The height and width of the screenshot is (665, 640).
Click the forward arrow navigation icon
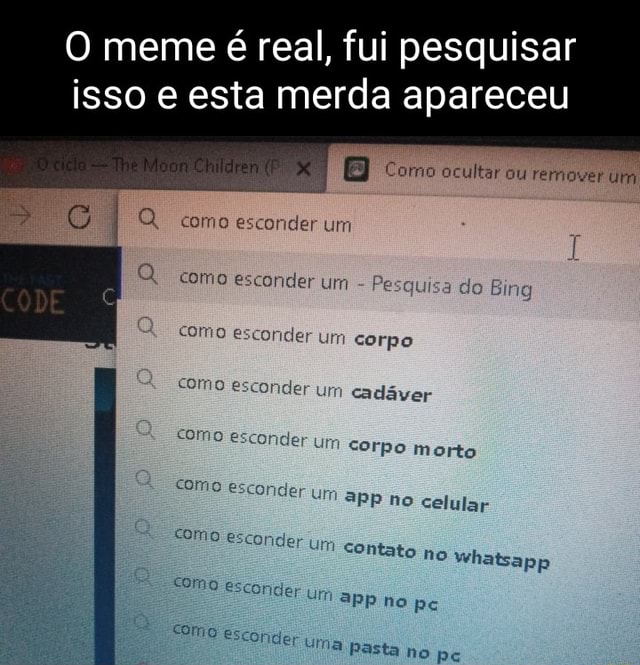pos(20,215)
